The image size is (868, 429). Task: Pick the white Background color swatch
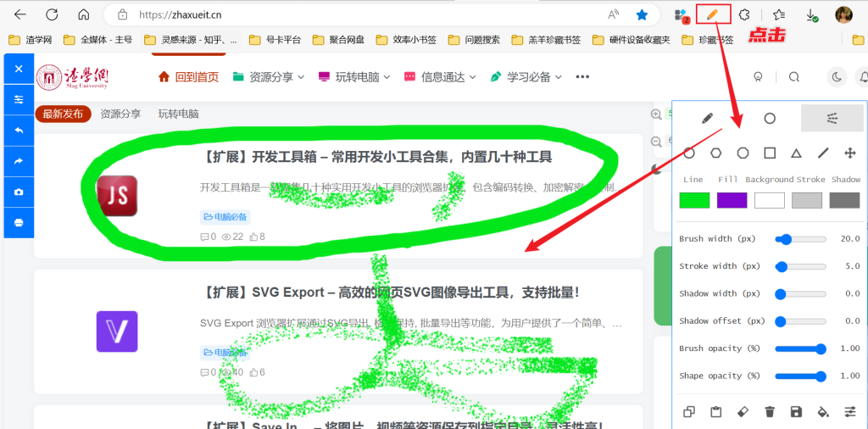click(x=770, y=200)
